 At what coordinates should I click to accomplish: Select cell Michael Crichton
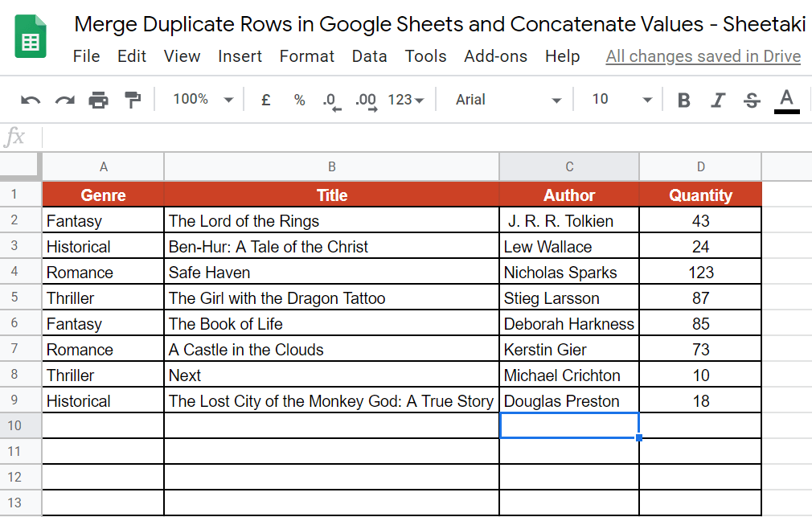click(x=569, y=375)
